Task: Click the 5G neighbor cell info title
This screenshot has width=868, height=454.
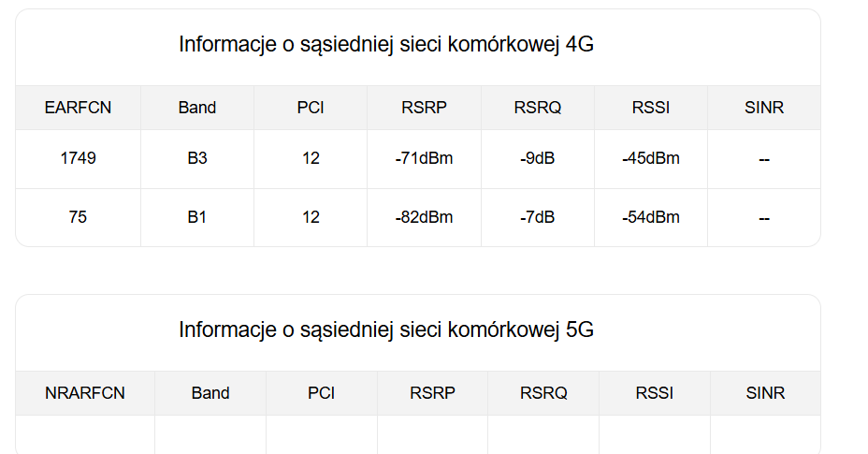Action: tap(386, 330)
